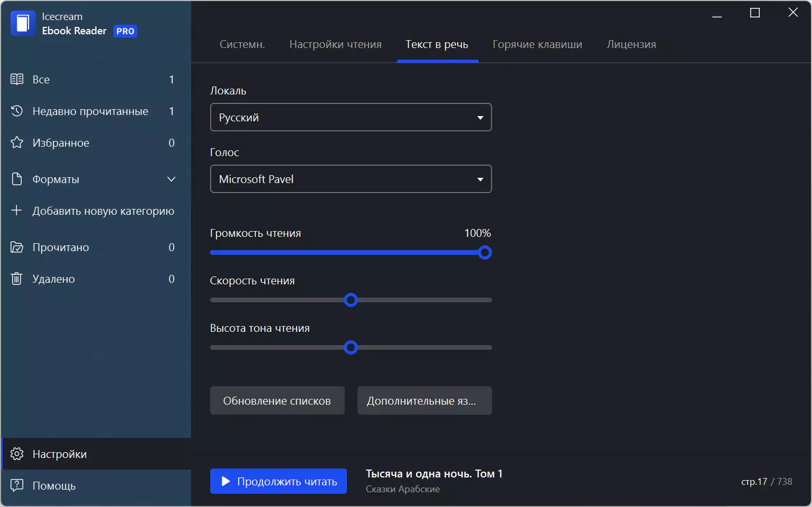This screenshot has width=812, height=507.
Task: Open the Прочитано category
Action: [x=96, y=247]
